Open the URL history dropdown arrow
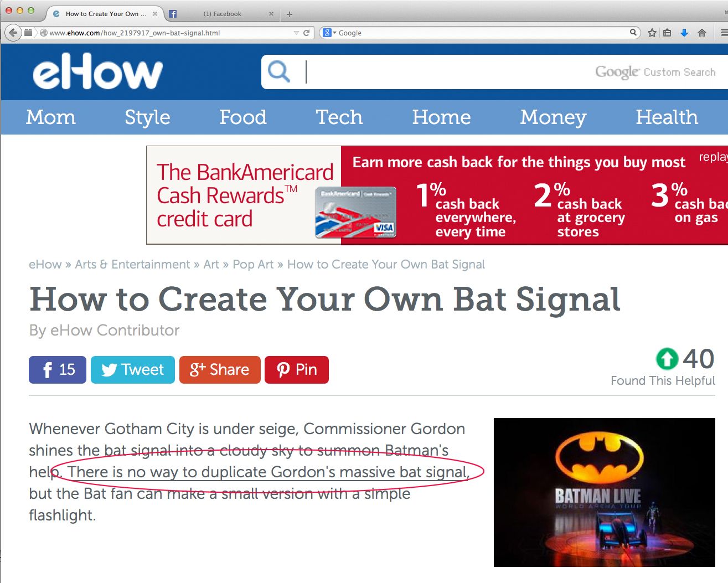This screenshot has width=728, height=583. tap(296, 33)
